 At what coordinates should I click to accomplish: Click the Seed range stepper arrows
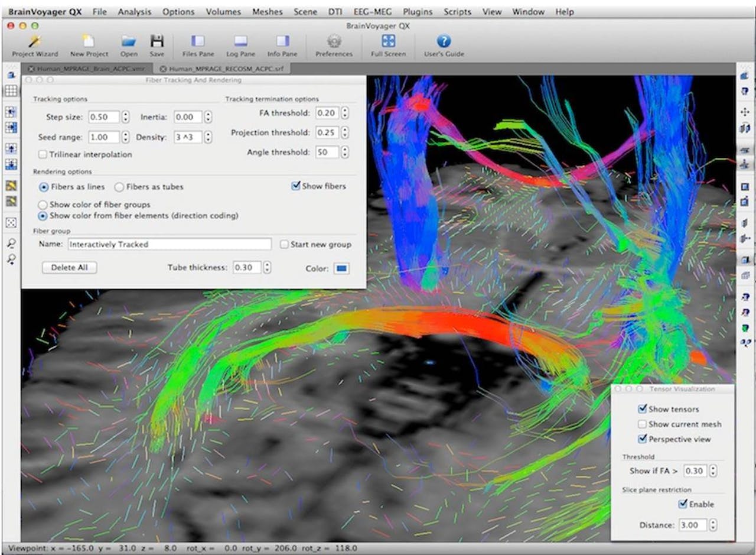(125, 137)
